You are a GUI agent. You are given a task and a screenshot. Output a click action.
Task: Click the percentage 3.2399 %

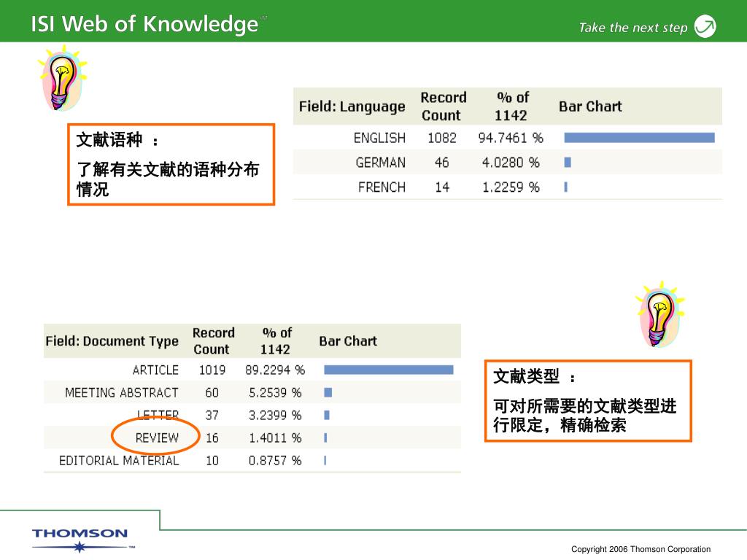tap(275, 415)
